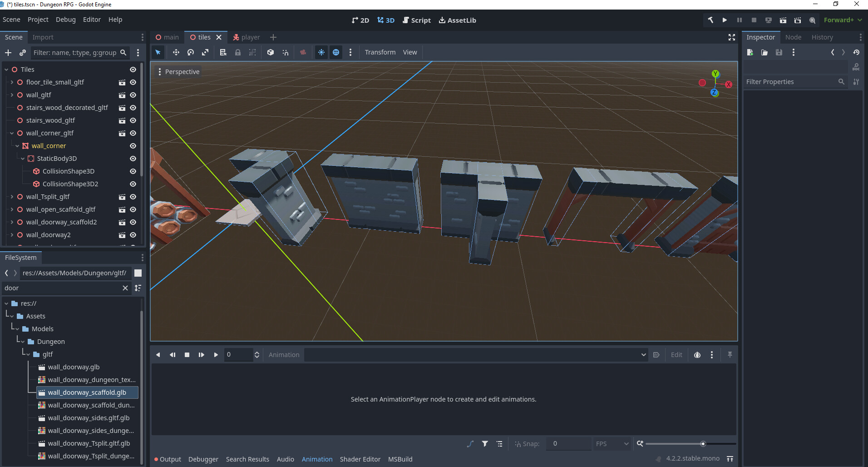Click the Preview Camera icon in the toolbar
Viewport: 868px width, 467px height.
tap(303, 52)
